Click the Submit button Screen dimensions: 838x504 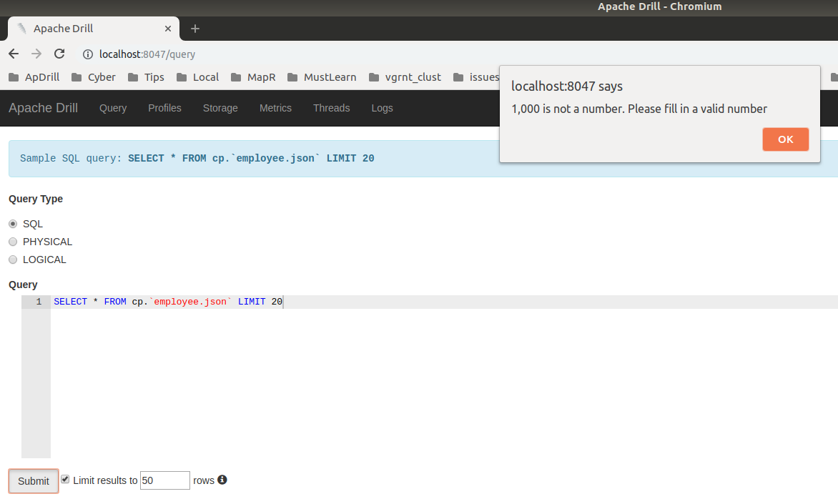[x=33, y=481]
